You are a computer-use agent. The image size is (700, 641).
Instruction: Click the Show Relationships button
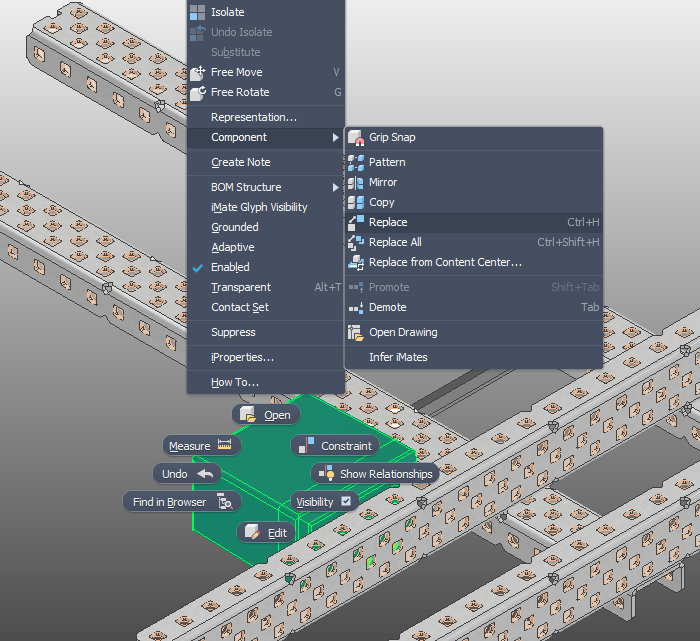[x=375, y=474]
